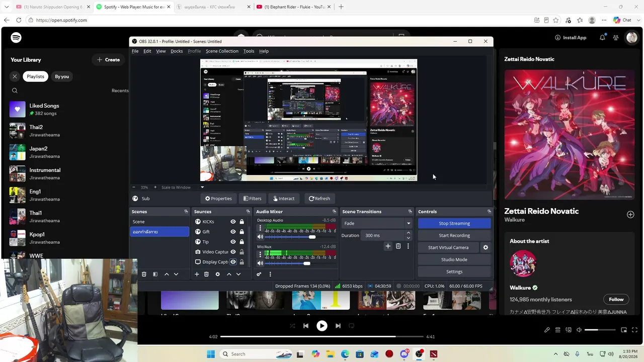This screenshot has height=362, width=644.
Task: Add a new scene transition
Action: pos(388,246)
